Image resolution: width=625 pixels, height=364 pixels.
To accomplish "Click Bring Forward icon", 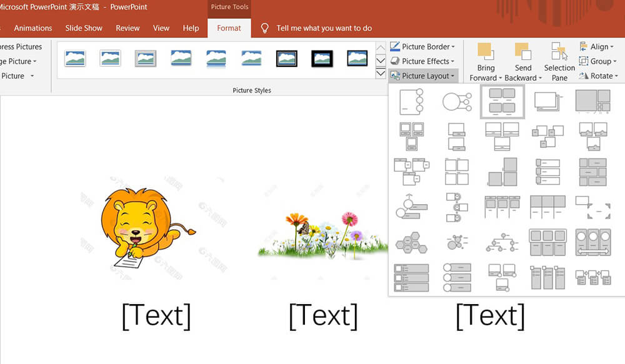I will click(x=486, y=51).
